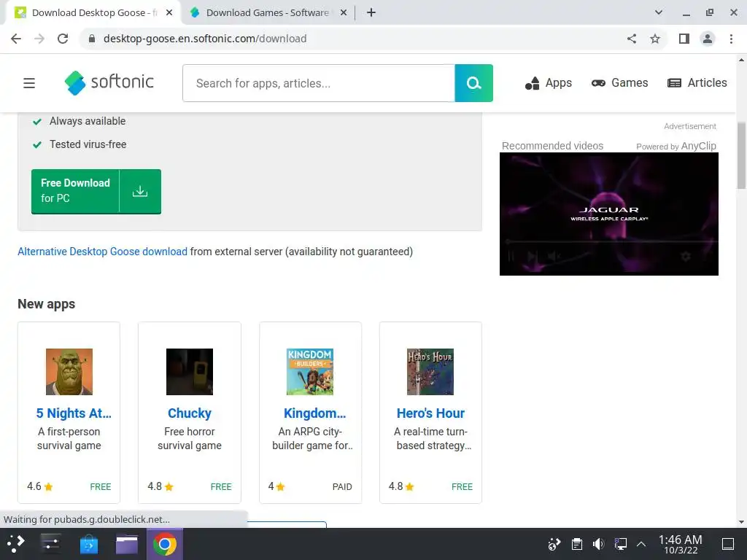This screenshot has height=560, width=747.
Task: Click the PAID label on Kingdom card
Action: coord(342,486)
